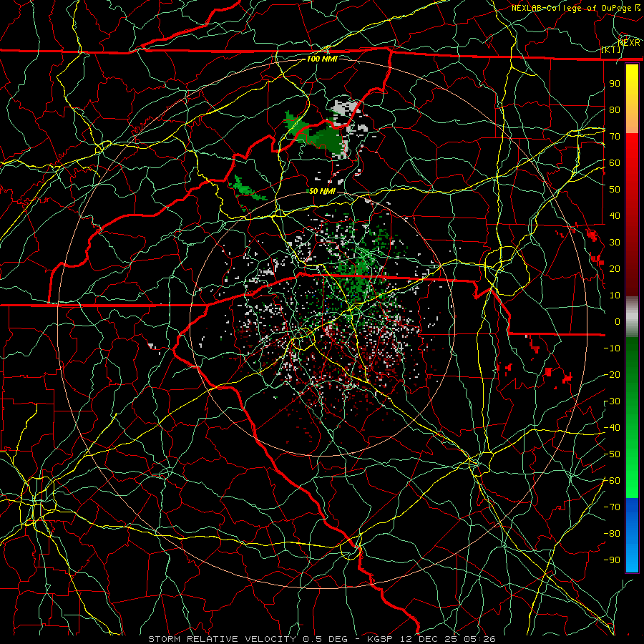This screenshot has height=644, width=644.
Task: Click the "100 NMI" range ring label
Action: [322, 59]
